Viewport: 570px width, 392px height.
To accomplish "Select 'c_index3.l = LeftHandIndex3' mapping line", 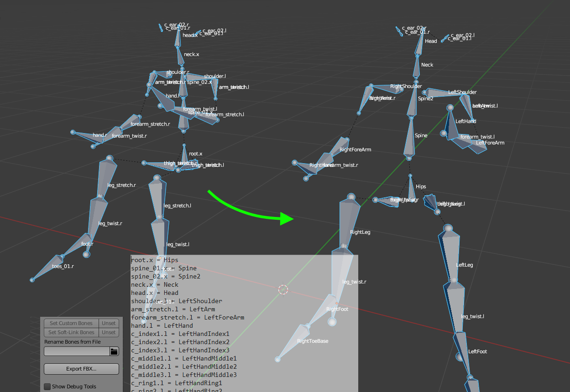I will pos(180,350).
